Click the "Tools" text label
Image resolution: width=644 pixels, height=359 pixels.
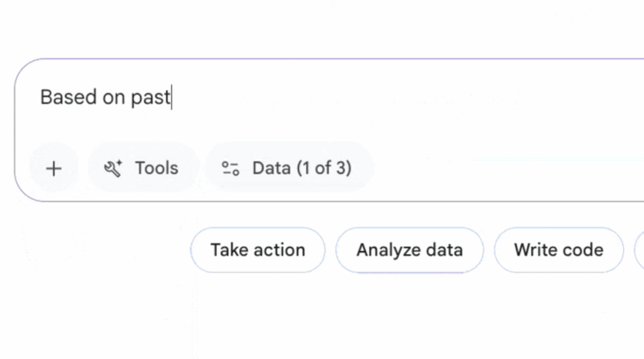pyautogui.click(x=156, y=168)
